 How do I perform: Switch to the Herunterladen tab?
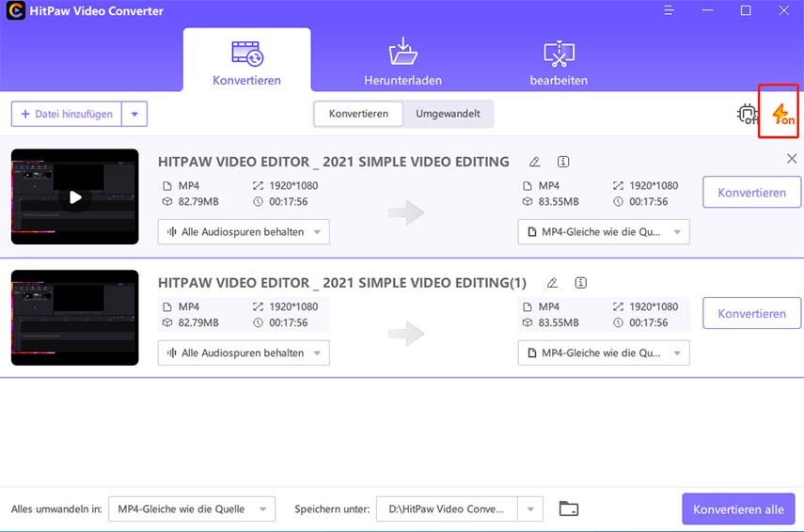[x=402, y=62]
